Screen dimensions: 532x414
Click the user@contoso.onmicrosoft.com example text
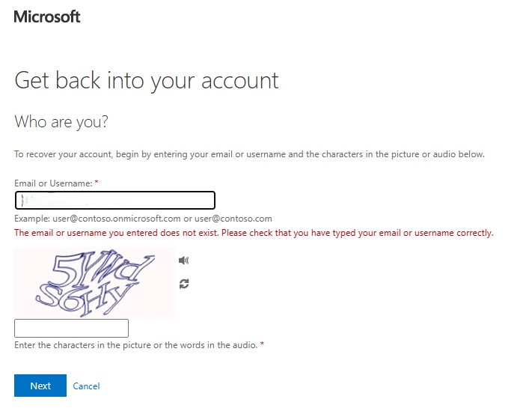(x=117, y=218)
